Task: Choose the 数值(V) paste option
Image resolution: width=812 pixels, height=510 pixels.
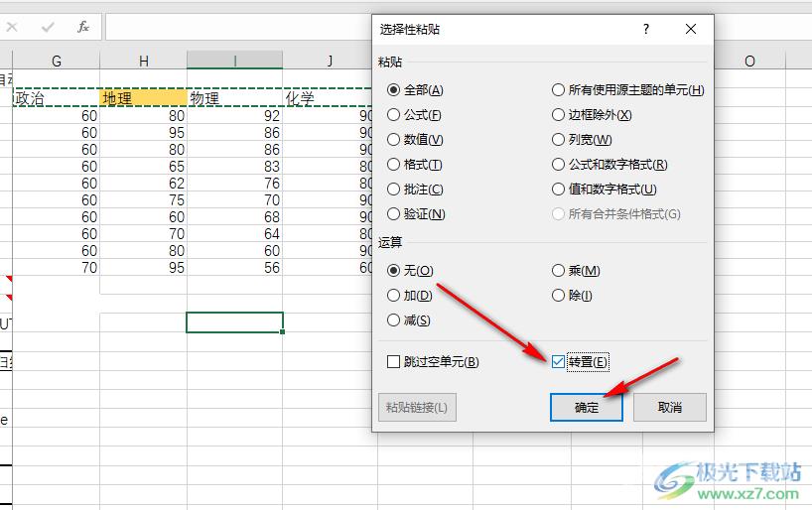Action: point(415,140)
